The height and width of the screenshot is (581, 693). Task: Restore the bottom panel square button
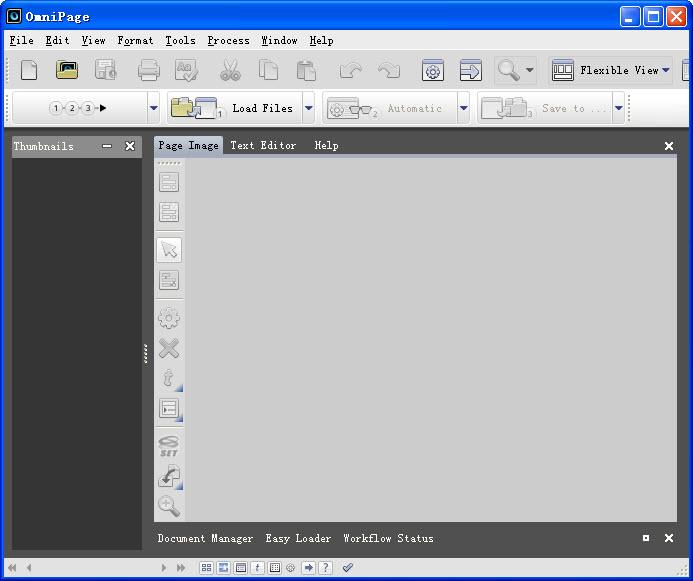(646, 538)
